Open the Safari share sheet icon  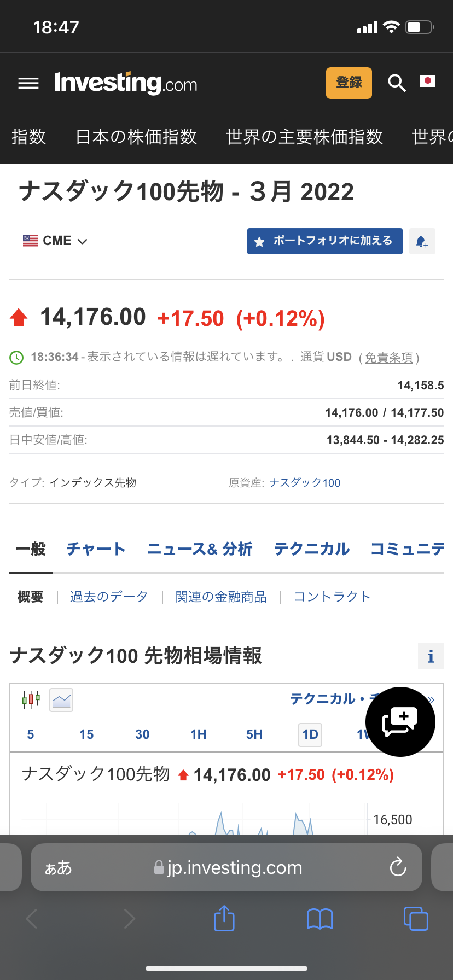[224, 918]
